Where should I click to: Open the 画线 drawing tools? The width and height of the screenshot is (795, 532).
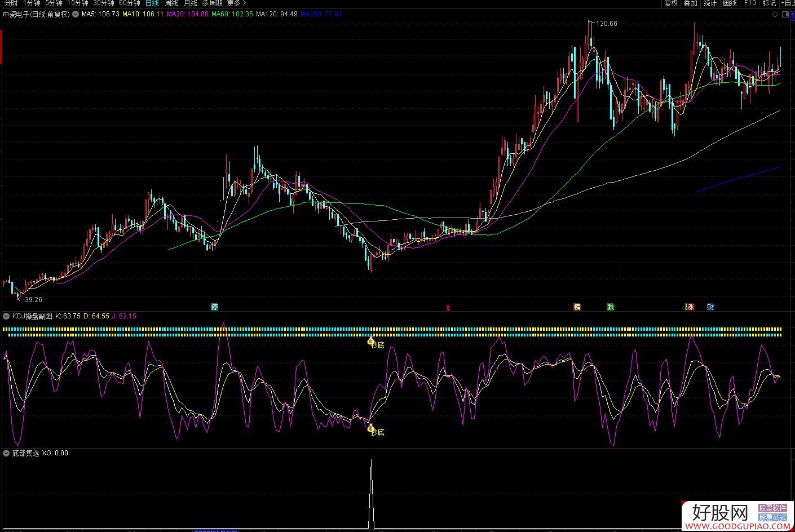point(730,3)
